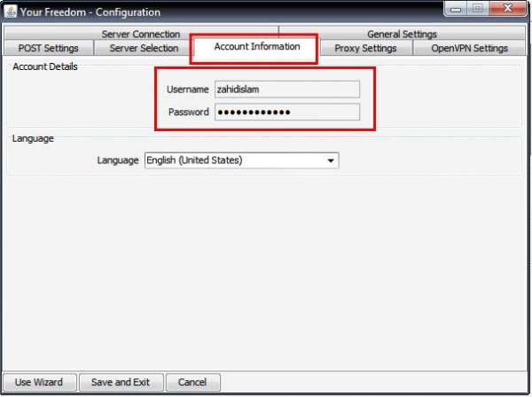Go to the Proxy Settings tab

click(365, 48)
